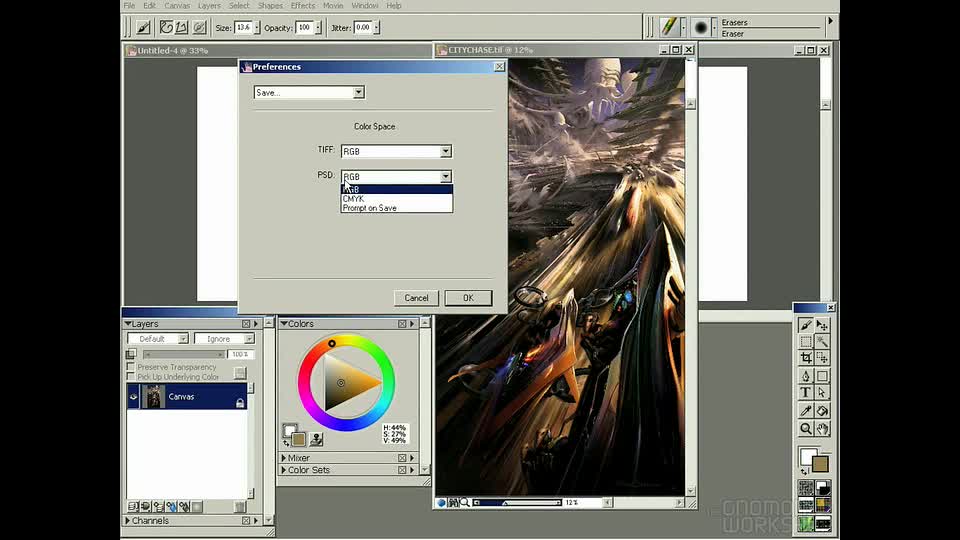
Task: Select the Magnifier tool
Action: tap(806, 429)
